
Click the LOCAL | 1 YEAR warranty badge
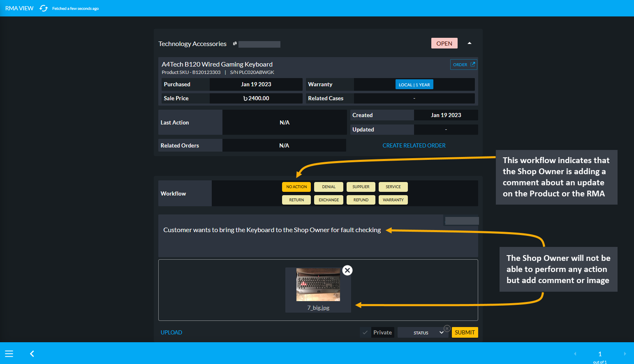pos(414,84)
